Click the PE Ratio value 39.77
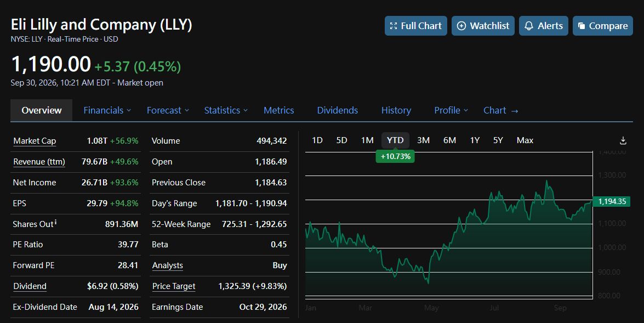The image size is (644, 323). pos(128,245)
